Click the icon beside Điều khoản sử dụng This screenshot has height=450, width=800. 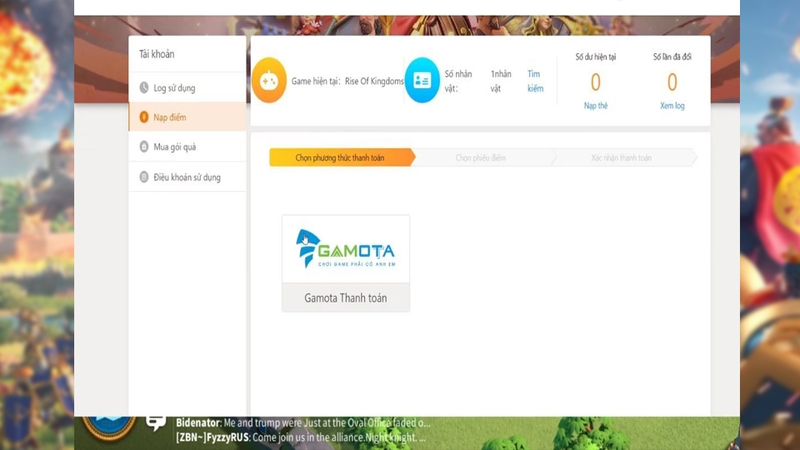click(144, 177)
